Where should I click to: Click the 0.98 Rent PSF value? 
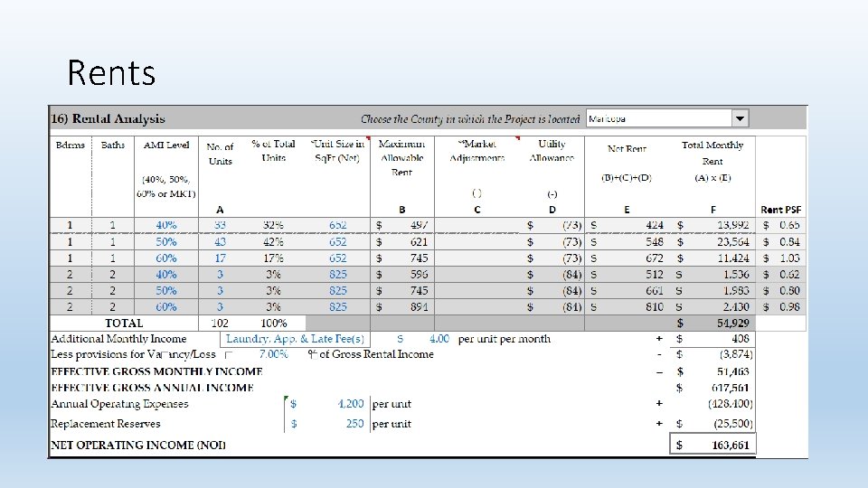pos(789,306)
